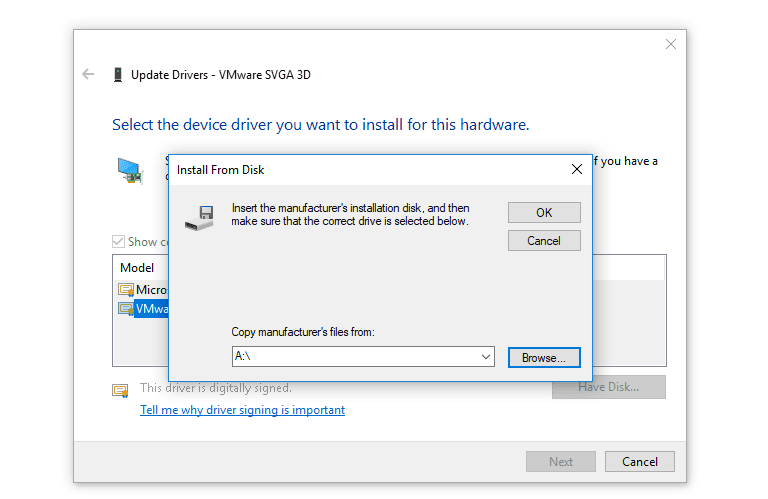Click the 'Copy manufacturer's files from:' label
Viewport: 768px width, 499px height.
303,332
